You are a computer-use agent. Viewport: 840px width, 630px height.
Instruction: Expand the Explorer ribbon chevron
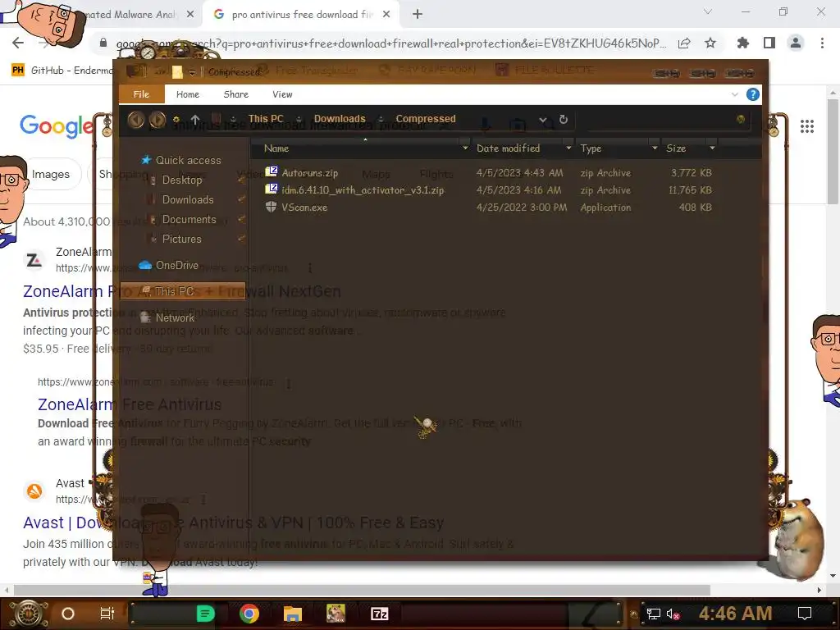(x=734, y=95)
